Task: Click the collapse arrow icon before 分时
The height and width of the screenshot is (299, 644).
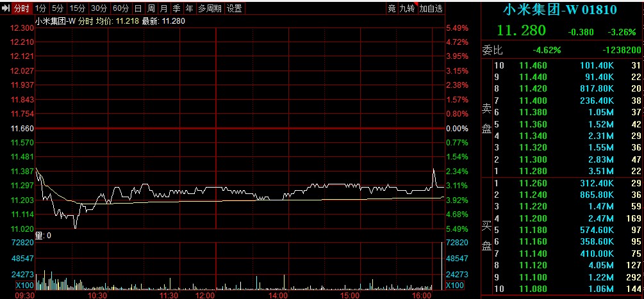Action: (6, 8)
